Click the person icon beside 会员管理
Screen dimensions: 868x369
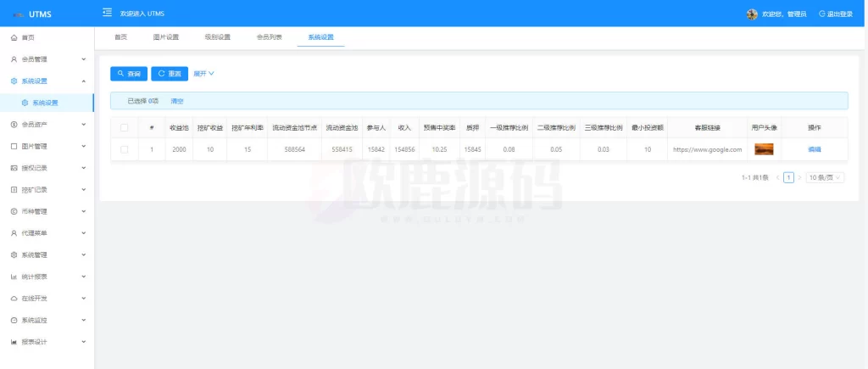tap(14, 59)
